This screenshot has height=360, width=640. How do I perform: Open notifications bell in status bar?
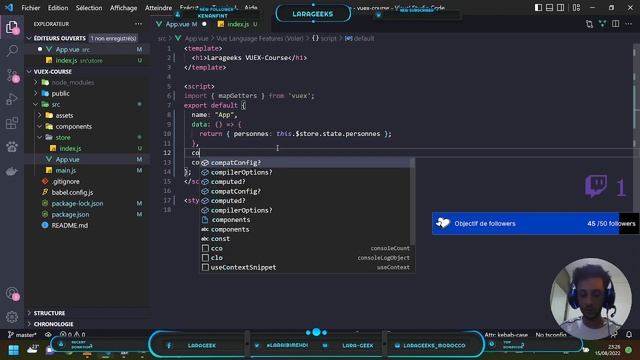[629, 335]
